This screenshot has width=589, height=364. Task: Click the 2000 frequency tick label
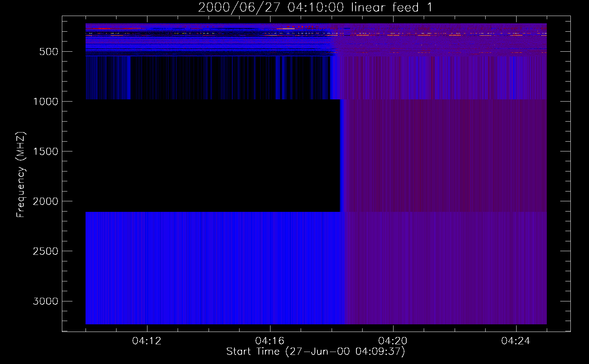(x=46, y=201)
